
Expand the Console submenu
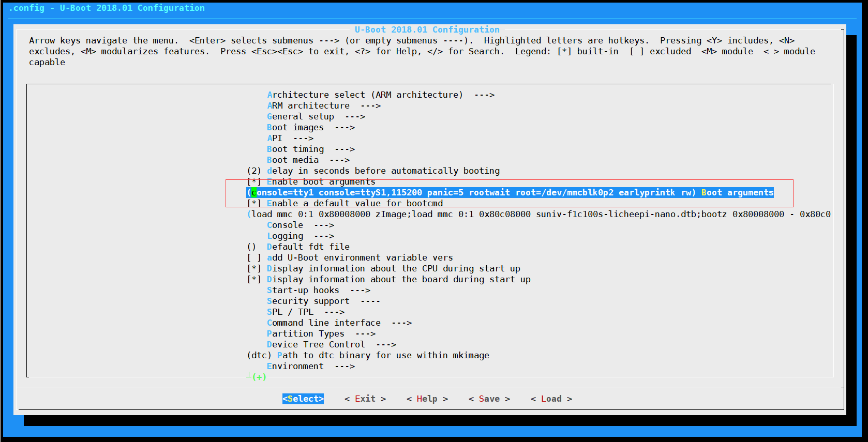(x=301, y=225)
